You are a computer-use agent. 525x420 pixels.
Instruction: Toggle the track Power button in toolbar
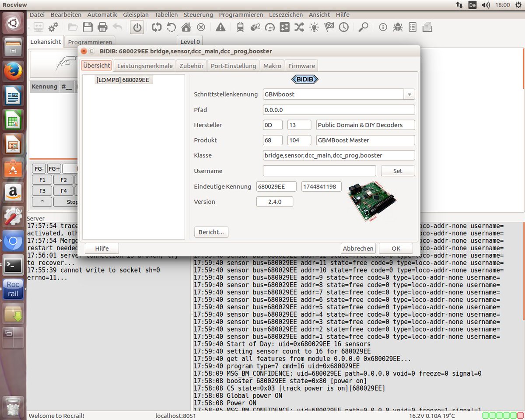click(137, 28)
